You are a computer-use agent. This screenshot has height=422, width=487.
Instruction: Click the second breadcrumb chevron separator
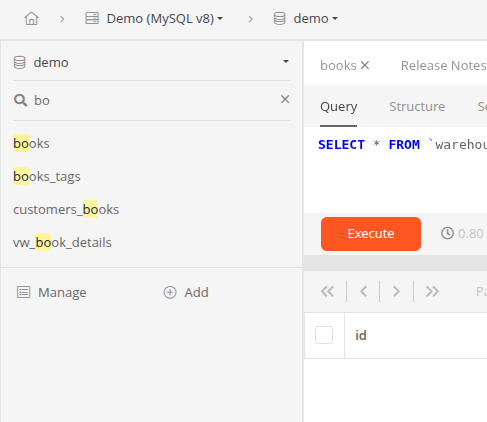point(251,19)
